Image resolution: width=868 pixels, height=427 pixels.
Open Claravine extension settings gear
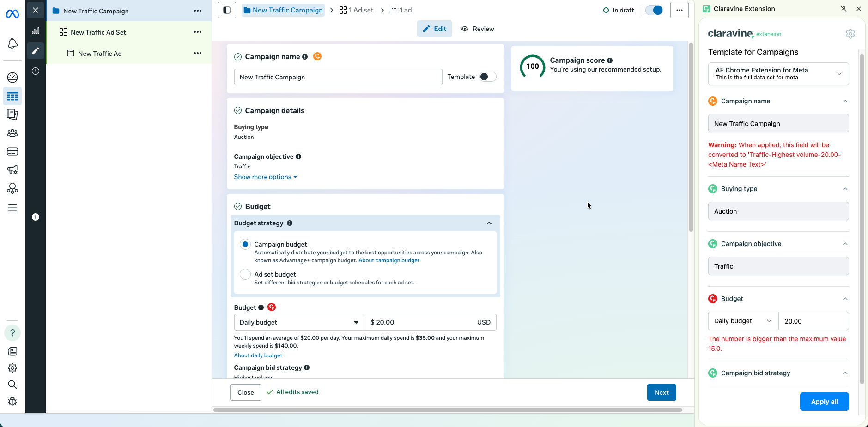click(x=850, y=34)
